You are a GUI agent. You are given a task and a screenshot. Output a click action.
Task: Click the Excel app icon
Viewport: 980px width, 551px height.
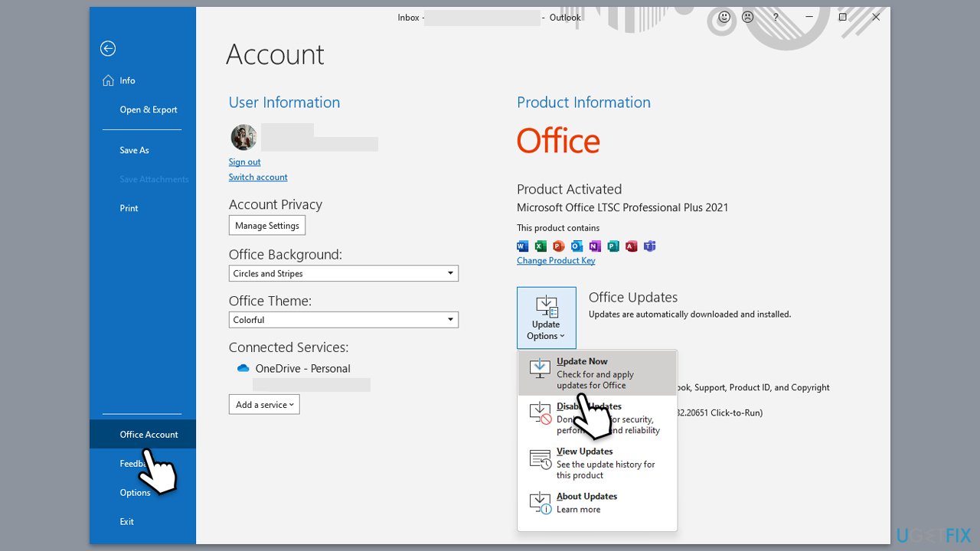click(x=541, y=246)
